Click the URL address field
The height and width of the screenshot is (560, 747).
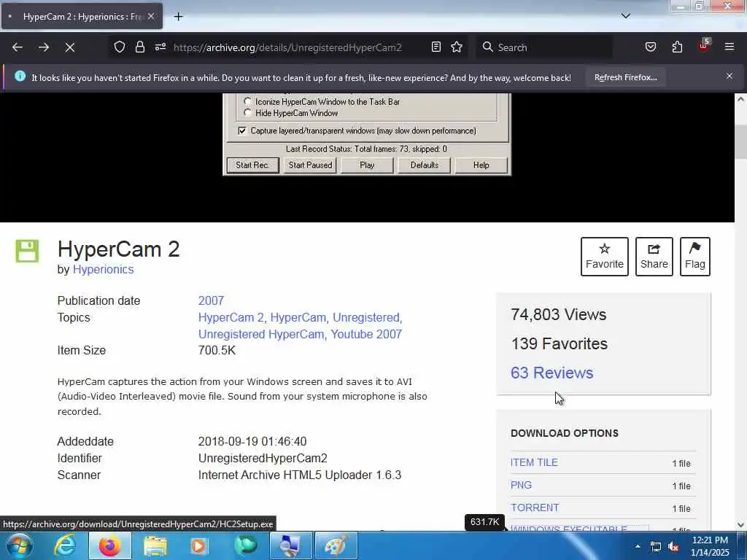287,47
